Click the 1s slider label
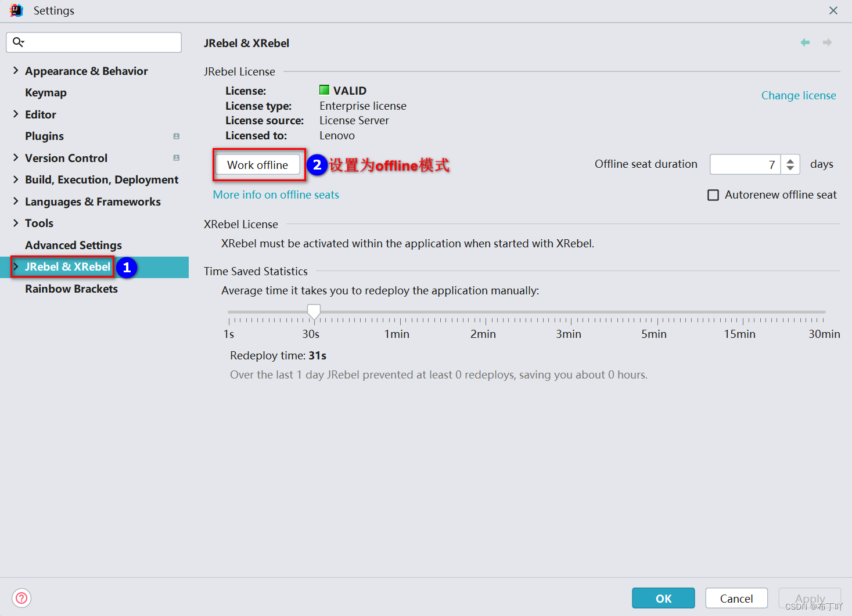852x616 pixels. [x=229, y=334]
